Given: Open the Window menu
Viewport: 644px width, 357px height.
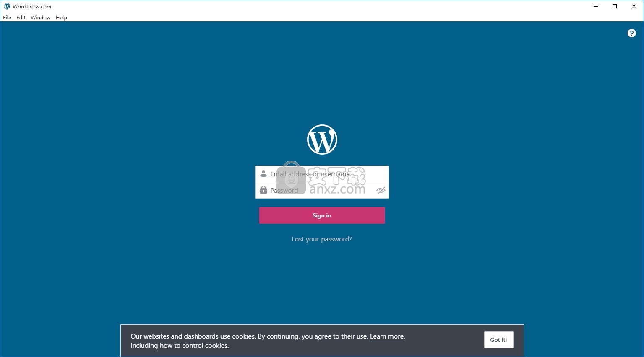Looking at the screenshot, I should [41, 17].
